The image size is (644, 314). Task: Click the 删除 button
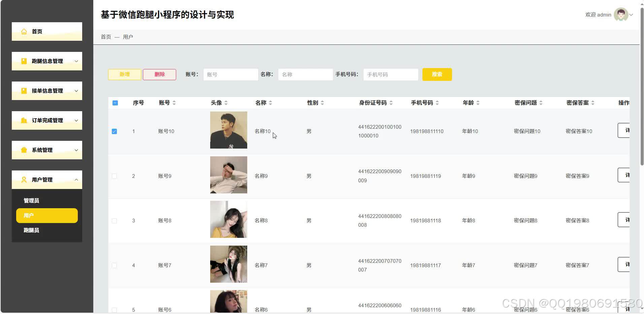159,74
